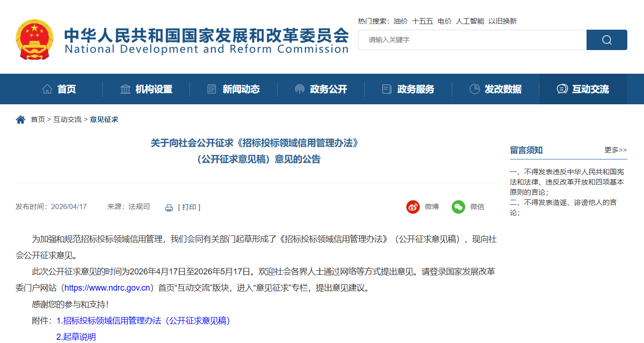
Task: Click the chat bubble icon in 互动交流
Action: coord(562,89)
